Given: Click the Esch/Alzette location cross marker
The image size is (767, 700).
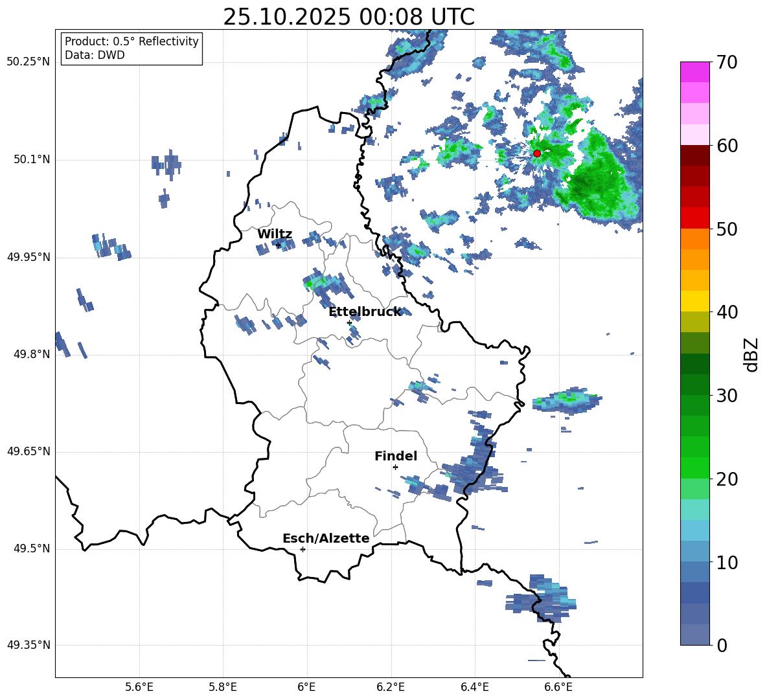Looking at the screenshot, I should (x=303, y=549).
